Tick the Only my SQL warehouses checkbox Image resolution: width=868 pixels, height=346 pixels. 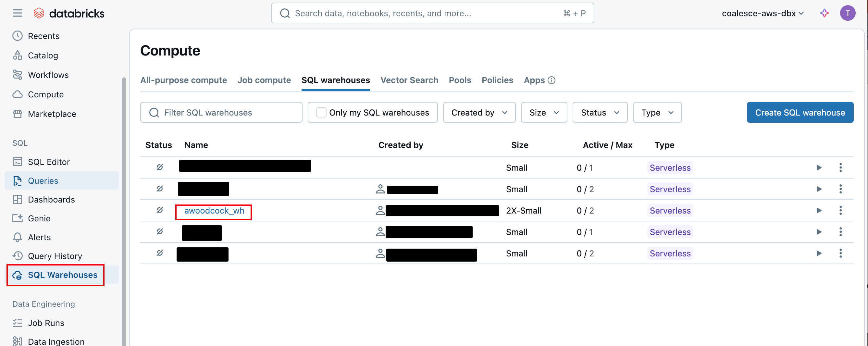(321, 113)
